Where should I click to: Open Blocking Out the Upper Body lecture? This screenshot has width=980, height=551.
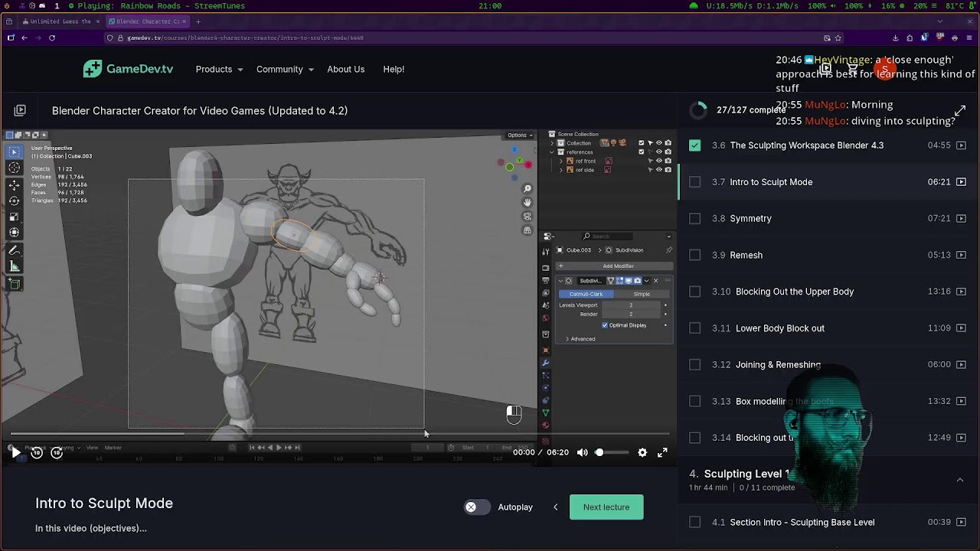click(795, 292)
